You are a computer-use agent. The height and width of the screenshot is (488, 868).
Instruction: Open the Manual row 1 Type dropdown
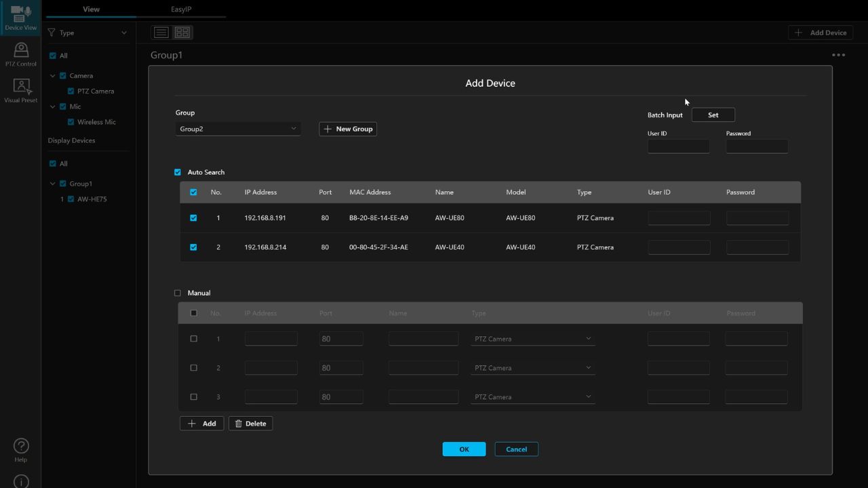click(x=533, y=339)
